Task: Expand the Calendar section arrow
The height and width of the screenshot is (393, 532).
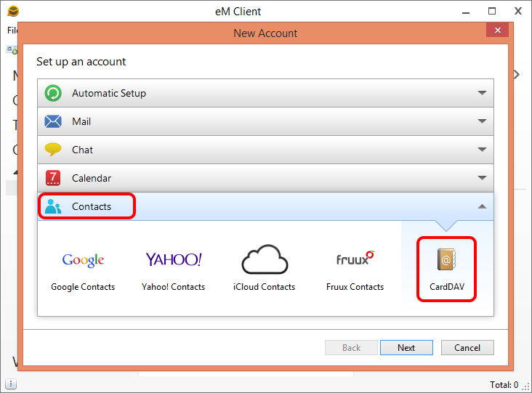Action: tap(482, 178)
